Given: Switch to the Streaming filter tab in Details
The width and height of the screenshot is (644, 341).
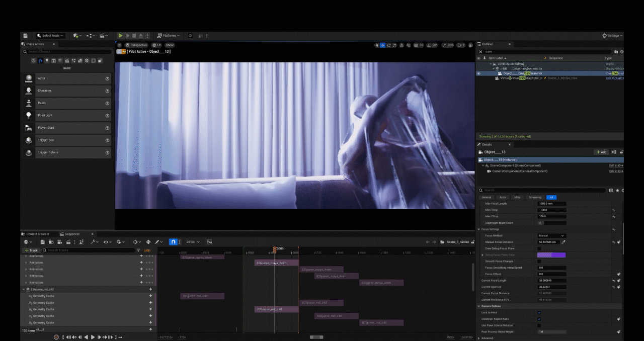Looking at the screenshot, I should [535, 197].
